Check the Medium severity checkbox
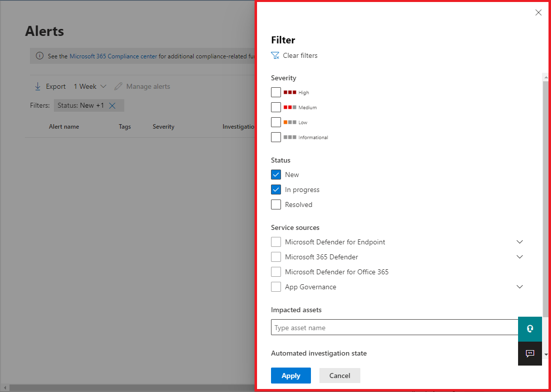Image resolution: width=551 pixels, height=392 pixels. 276,107
